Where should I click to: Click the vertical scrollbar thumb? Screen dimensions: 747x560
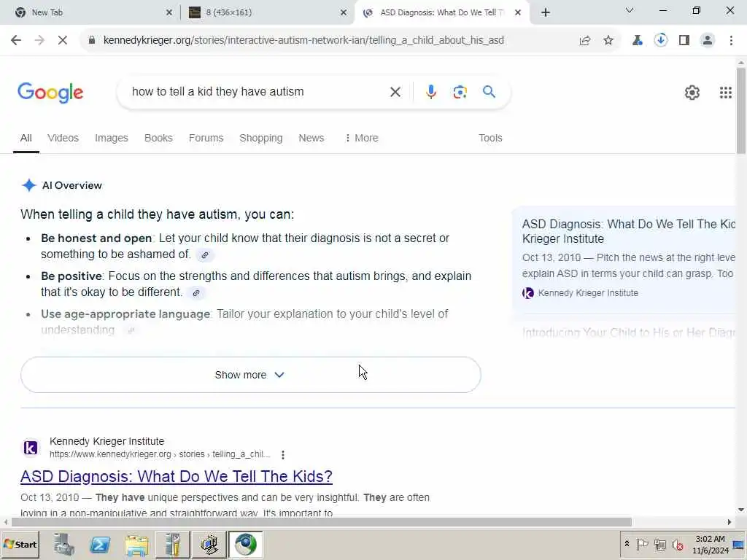coord(741,111)
